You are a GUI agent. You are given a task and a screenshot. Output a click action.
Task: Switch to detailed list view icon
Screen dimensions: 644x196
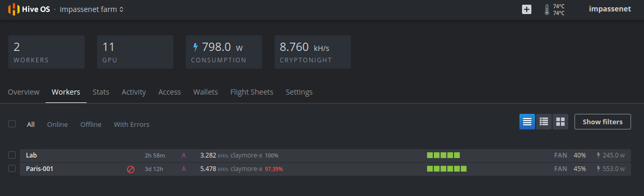coord(544,122)
